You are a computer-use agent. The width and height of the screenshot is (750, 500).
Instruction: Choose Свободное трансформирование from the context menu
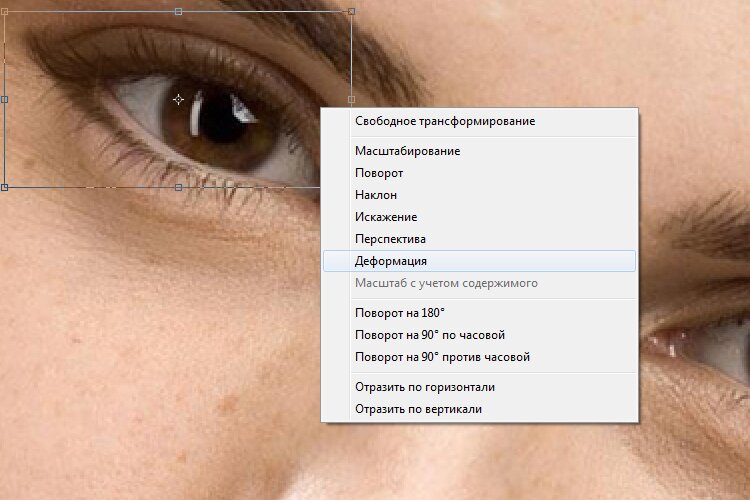tap(479, 121)
